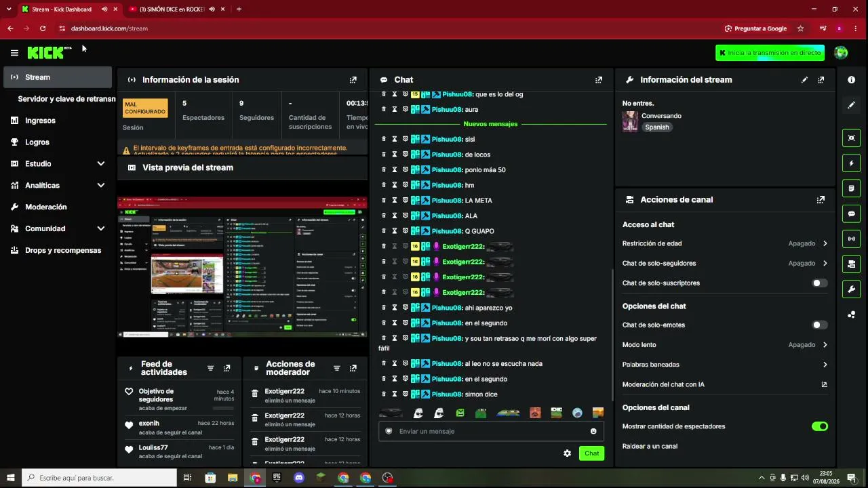Click the Windows Start button

coord(11,478)
